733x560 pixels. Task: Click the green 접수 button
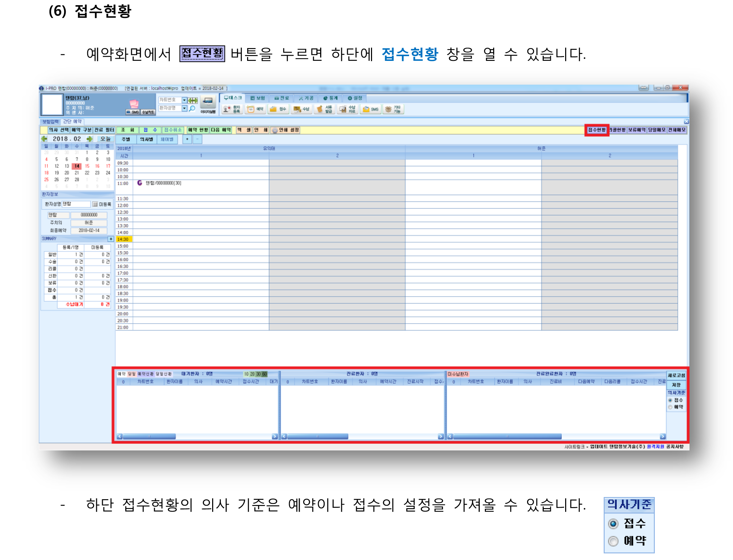point(150,130)
